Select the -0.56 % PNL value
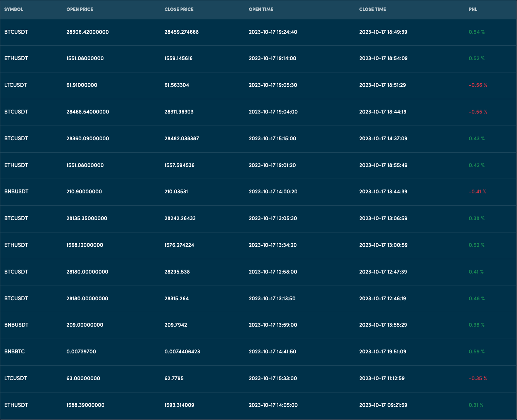517x420 pixels. point(478,85)
